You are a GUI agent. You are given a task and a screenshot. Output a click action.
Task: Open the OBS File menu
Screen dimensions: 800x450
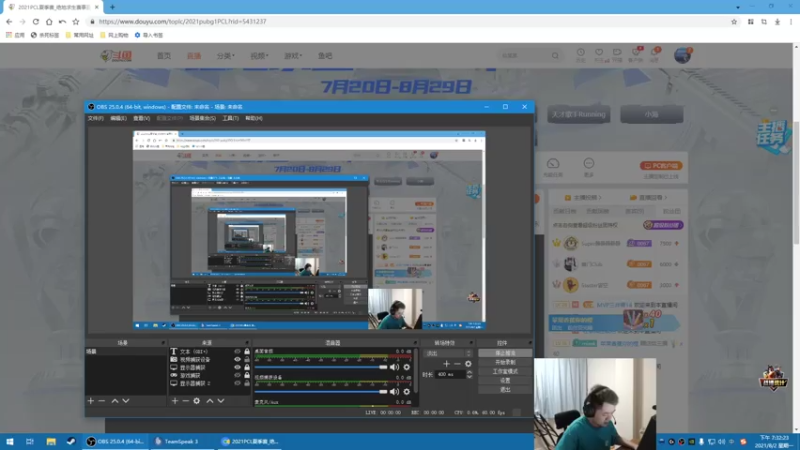[95, 118]
